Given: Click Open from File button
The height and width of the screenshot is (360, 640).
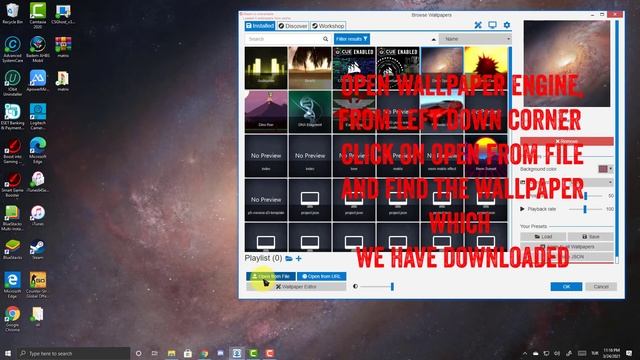Looking at the screenshot, I should point(271,276).
